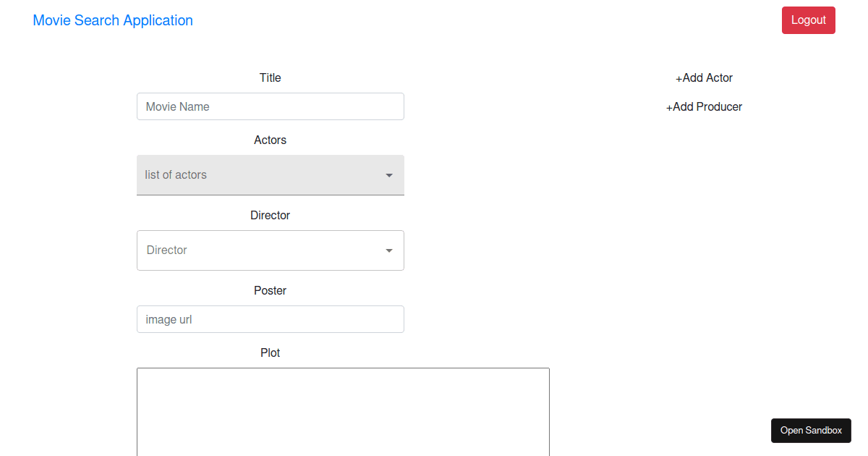
Task: Click the +Add Producer link
Action: 704,107
